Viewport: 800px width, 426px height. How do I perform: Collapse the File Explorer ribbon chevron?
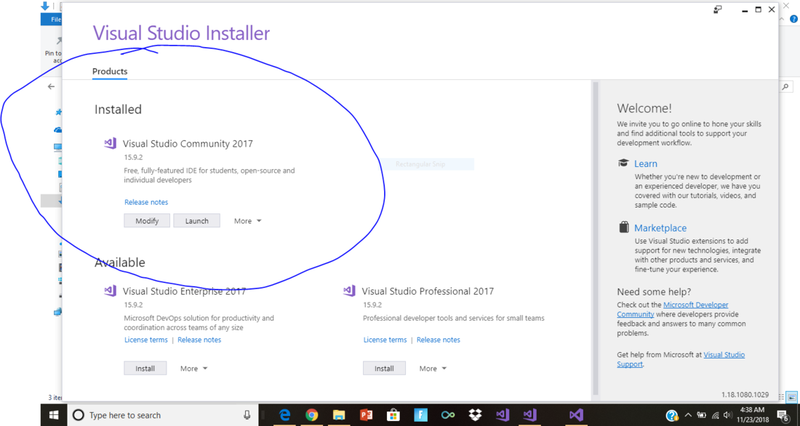coord(783,19)
